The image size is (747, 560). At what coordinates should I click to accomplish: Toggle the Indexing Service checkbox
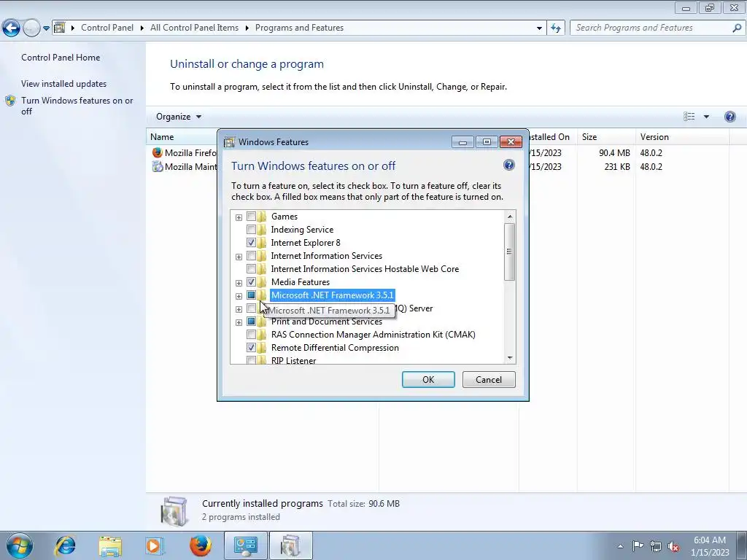pyautogui.click(x=251, y=230)
